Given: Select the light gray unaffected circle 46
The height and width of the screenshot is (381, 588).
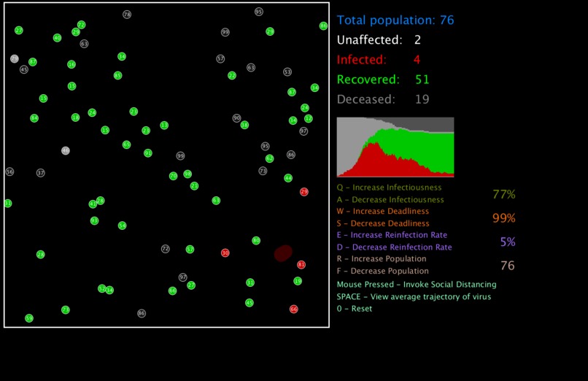Looking at the screenshot, I should click(x=66, y=151).
